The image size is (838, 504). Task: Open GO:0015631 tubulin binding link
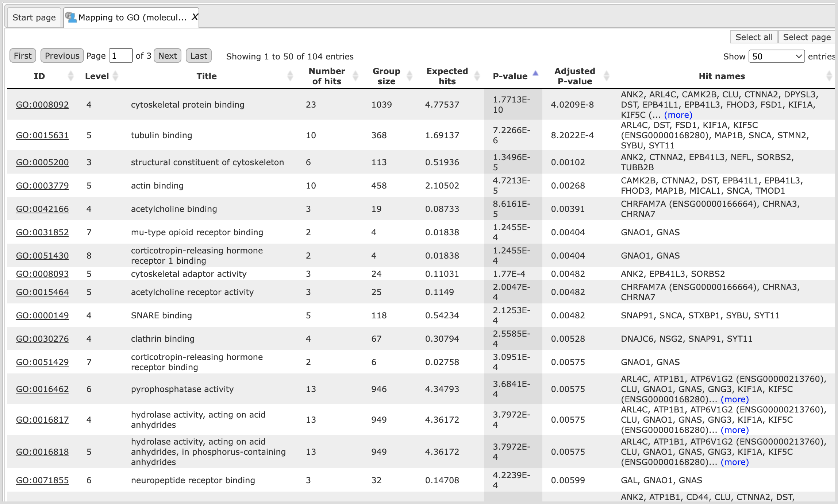(42, 135)
